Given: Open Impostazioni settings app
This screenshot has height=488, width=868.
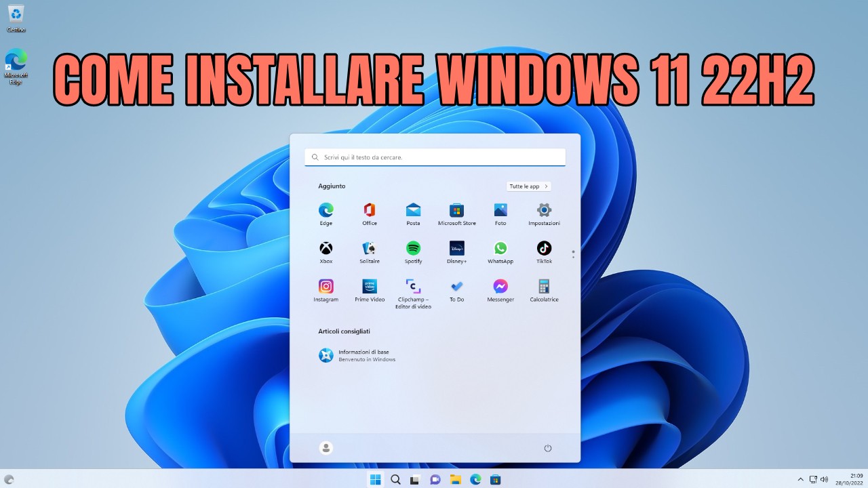Looking at the screenshot, I should coord(544,213).
